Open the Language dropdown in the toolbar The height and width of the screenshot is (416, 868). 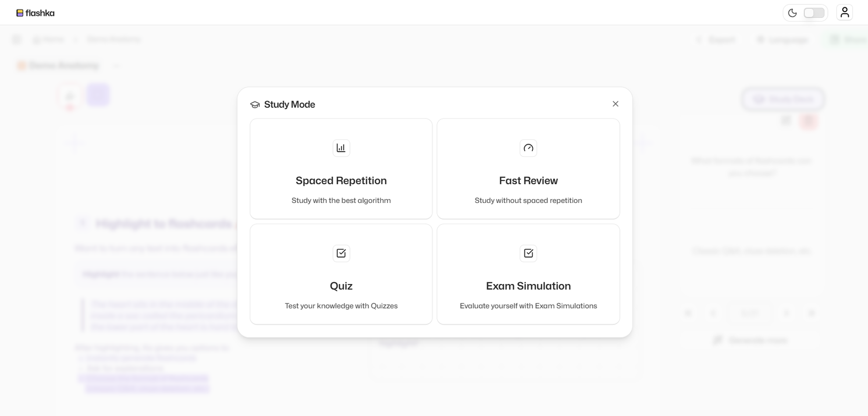[782, 39]
